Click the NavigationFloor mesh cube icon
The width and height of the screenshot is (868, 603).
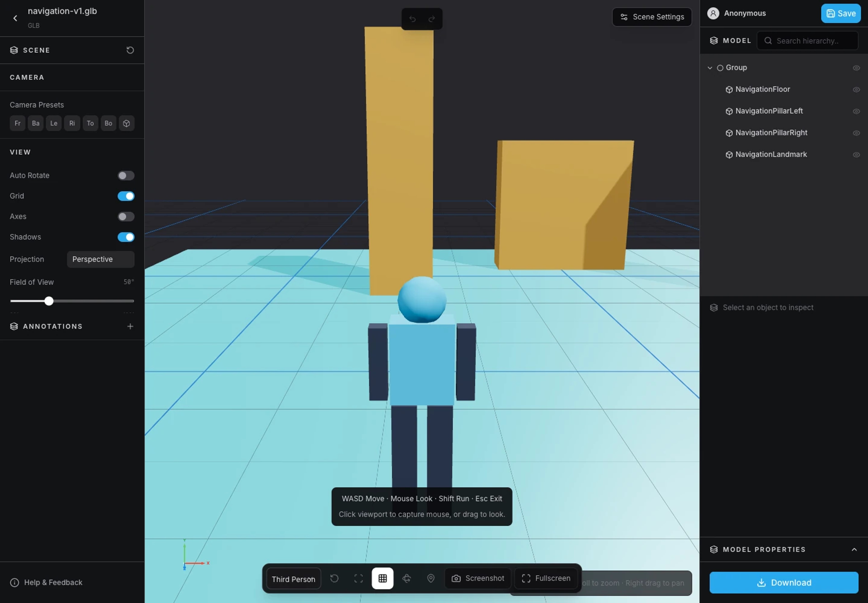[x=729, y=90]
